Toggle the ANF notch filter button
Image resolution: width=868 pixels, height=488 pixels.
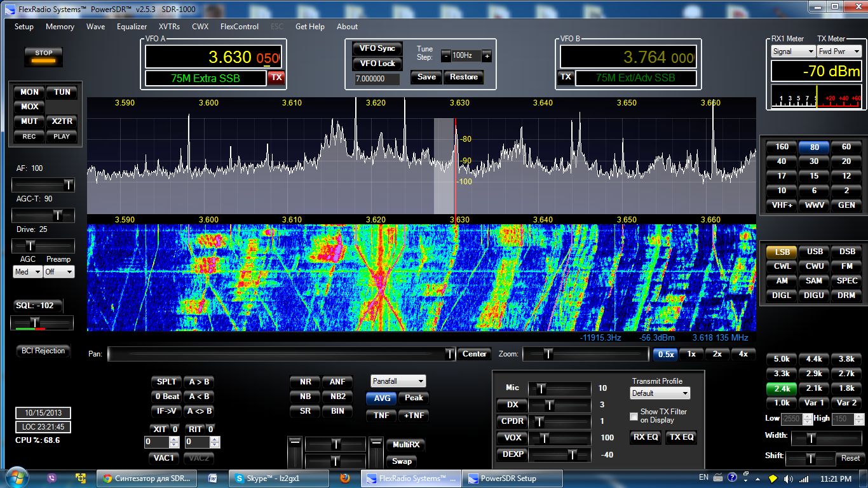337,382
